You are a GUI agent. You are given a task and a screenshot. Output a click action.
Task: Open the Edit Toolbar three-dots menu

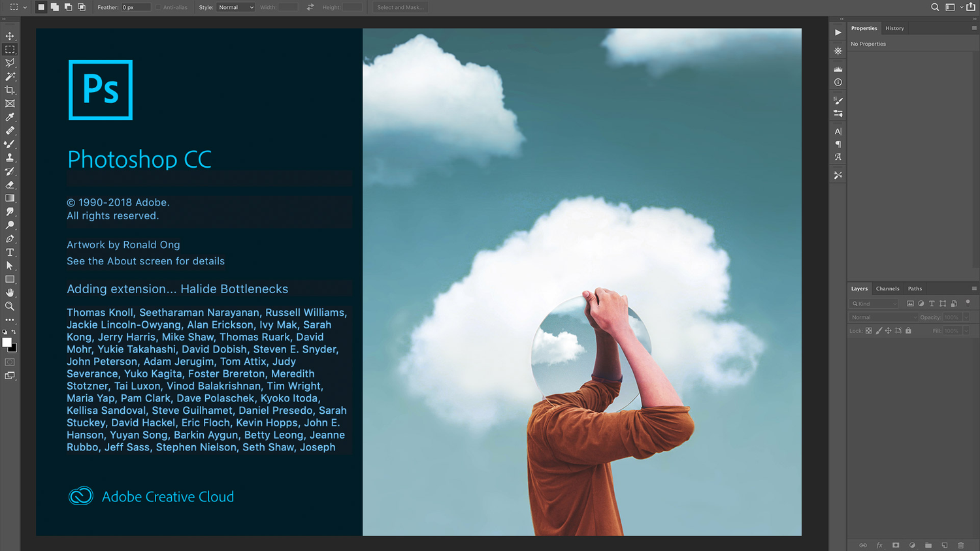[10, 320]
